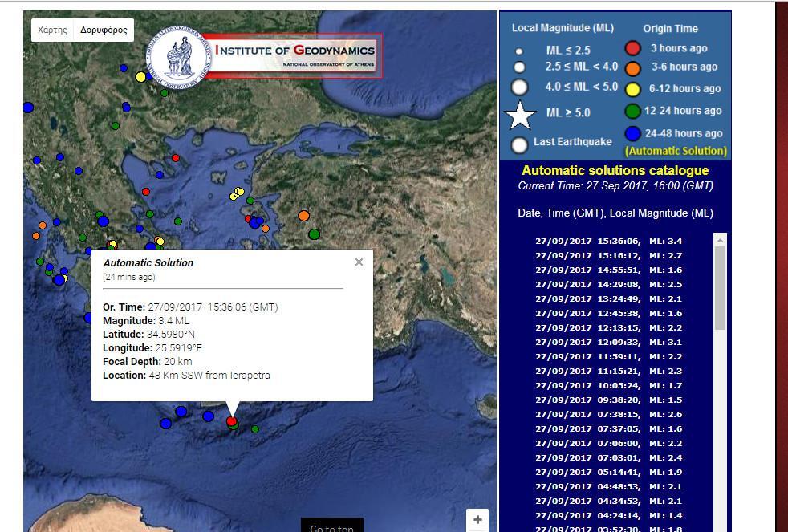The width and height of the screenshot is (788, 532).
Task: Click the catalogue list scrollbar thumb
Action: pos(720,287)
